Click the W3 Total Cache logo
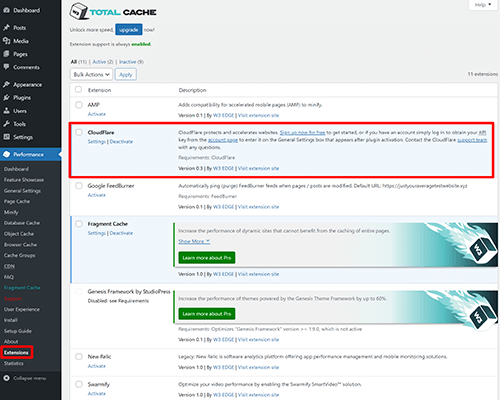 (113, 12)
